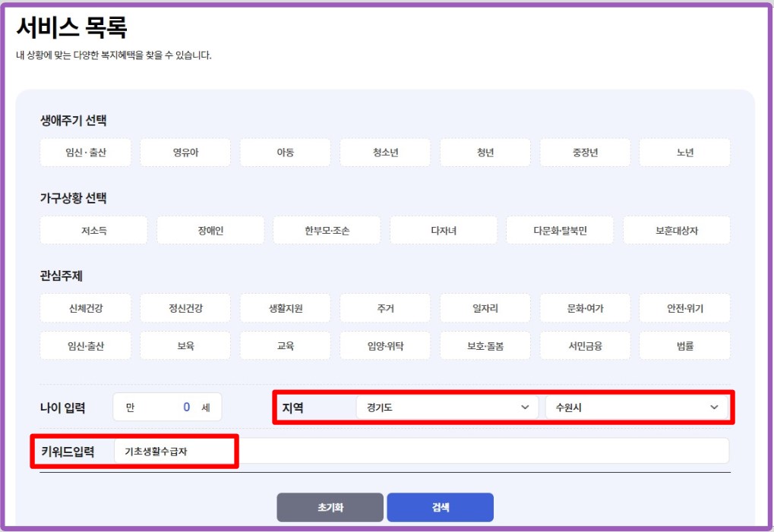Click the blue 검색 search button
This screenshot has width=774, height=532.
[441, 508]
